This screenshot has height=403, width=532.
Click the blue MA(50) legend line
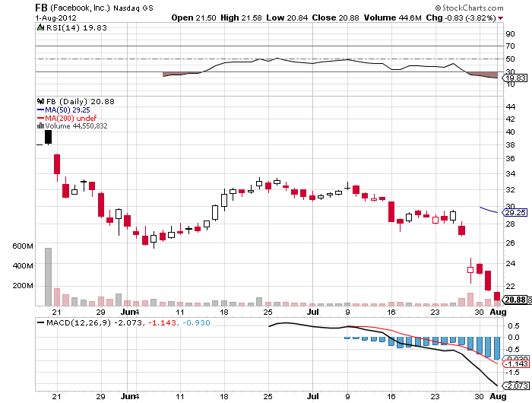click(41, 109)
